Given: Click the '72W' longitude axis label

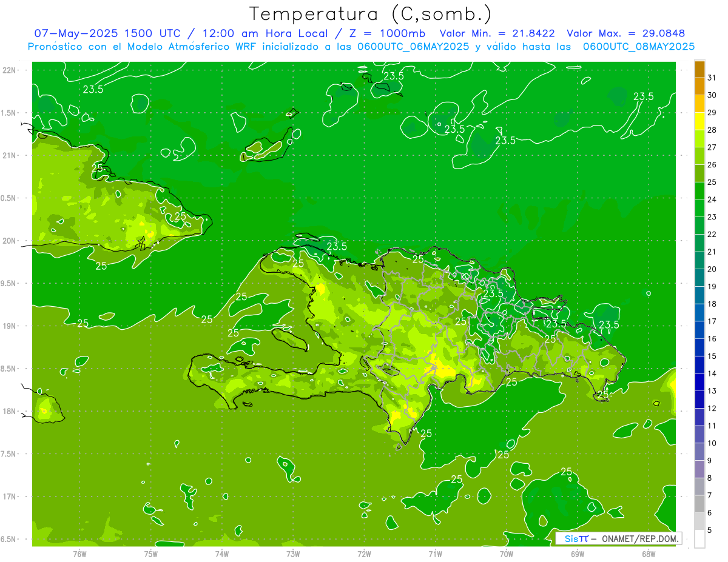Looking at the screenshot, I should (x=364, y=554).
